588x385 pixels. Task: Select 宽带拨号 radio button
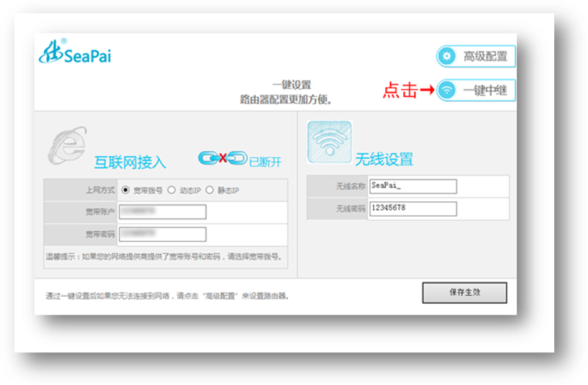(125, 190)
